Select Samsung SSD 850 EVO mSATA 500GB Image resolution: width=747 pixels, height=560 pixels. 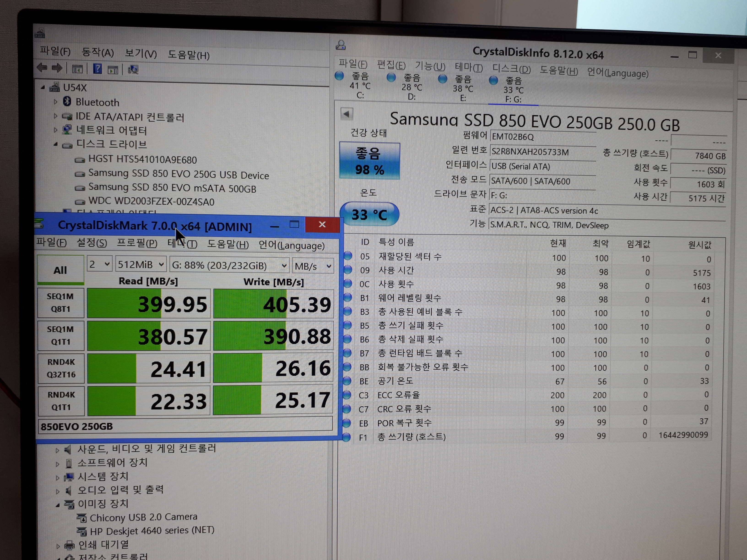[172, 188]
